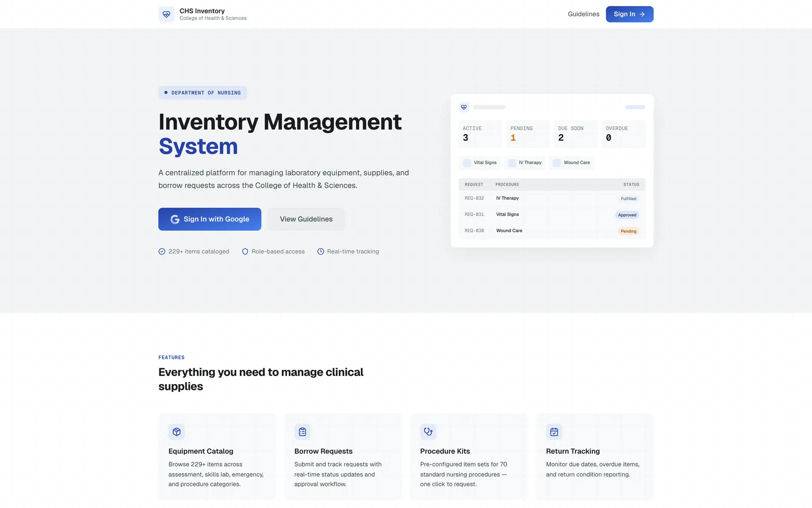Click the checkmark icon by items cataloged
Image resolution: width=812 pixels, height=508 pixels.
[x=162, y=251]
